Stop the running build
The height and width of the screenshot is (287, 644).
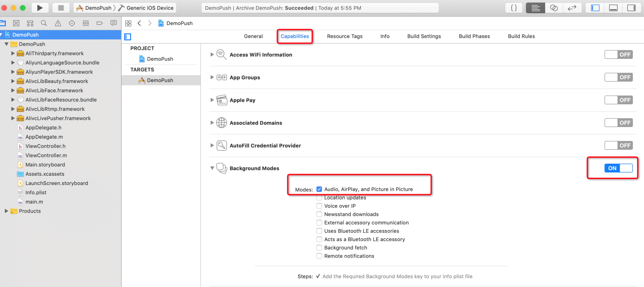coord(61,8)
